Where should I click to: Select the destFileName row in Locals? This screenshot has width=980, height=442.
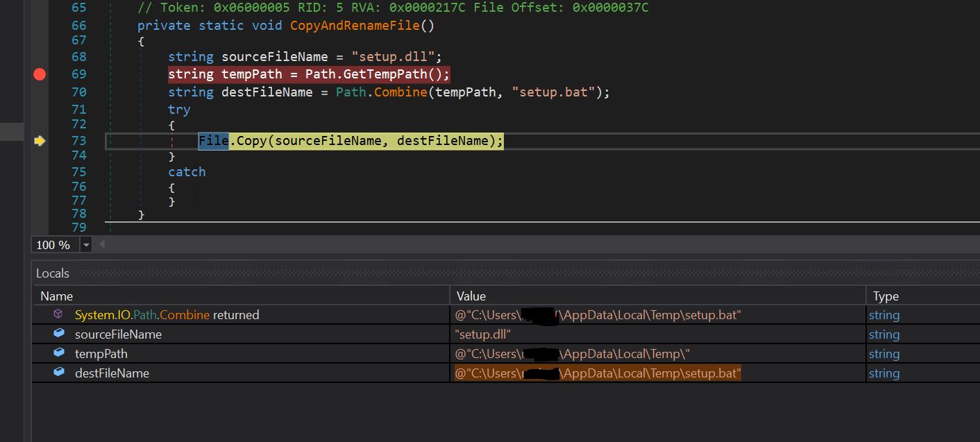(112, 373)
